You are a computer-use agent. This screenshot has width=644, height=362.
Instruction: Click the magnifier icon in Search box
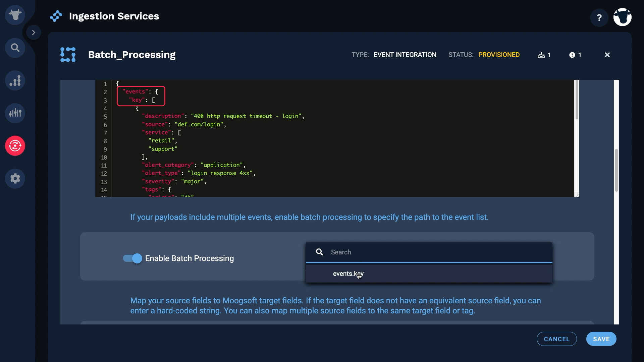(x=319, y=252)
